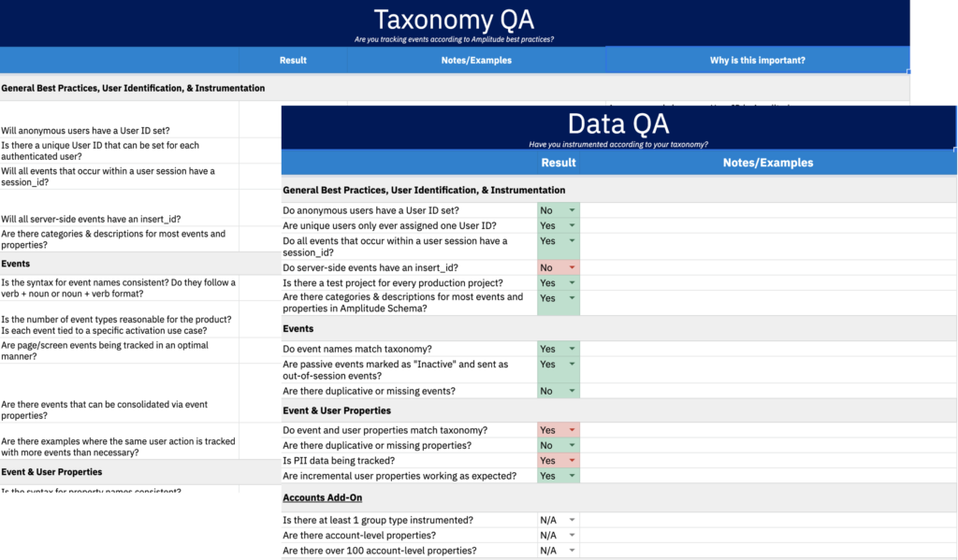The width and height of the screenshot is (958, 560).
Task: Open N/A dropdown for account-level properties row
Action: pyautogui.click(x=572, y=535)
